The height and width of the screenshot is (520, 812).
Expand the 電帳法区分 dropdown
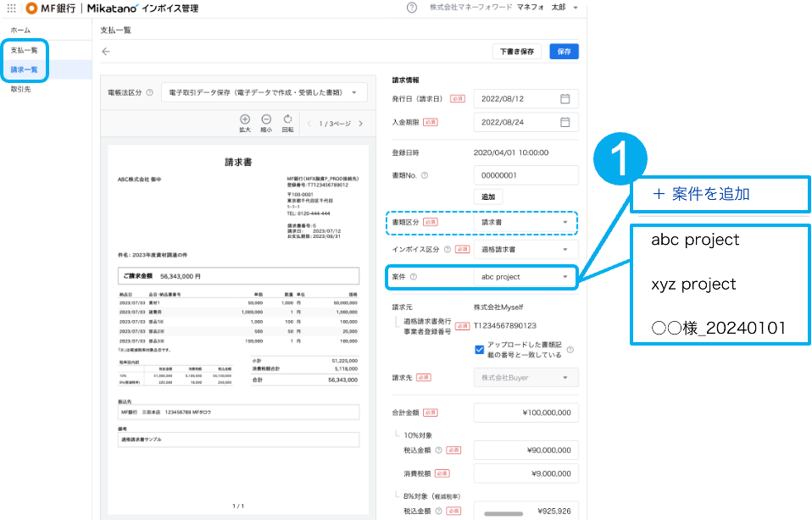point(264,92)
